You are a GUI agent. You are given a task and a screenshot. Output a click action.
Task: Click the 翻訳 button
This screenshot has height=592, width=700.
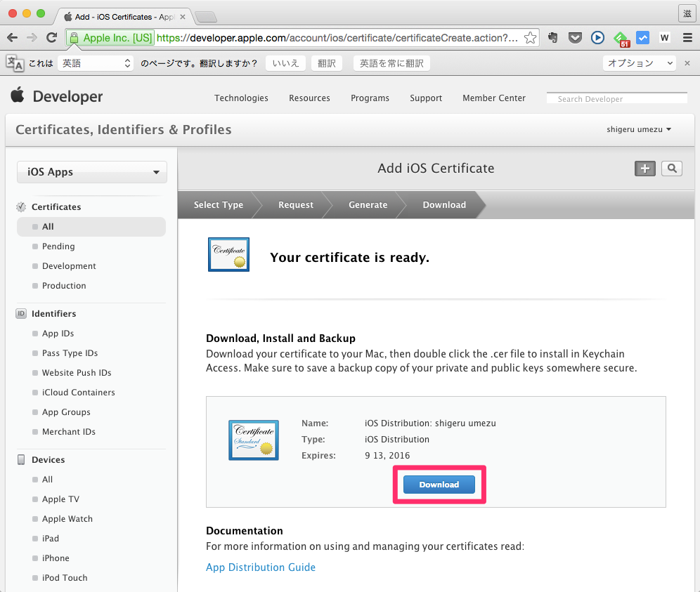(327, 63)
